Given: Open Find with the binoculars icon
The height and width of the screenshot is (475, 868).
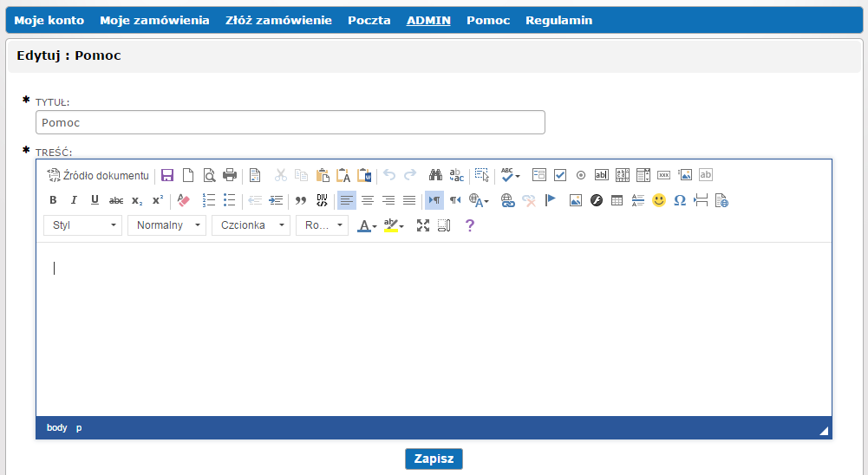Looking at the screenshot, I should pyautogui.click(x=436, y=175).
